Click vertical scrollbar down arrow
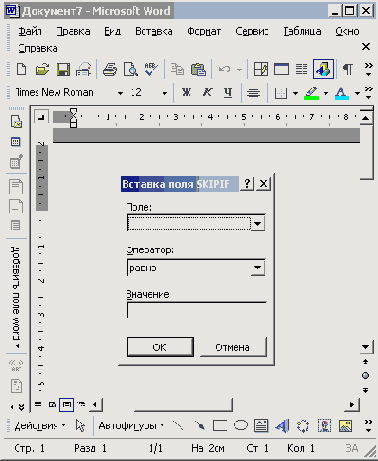This screenshot has height=461, width=378. pyautogui.click(x=366, y=347)
